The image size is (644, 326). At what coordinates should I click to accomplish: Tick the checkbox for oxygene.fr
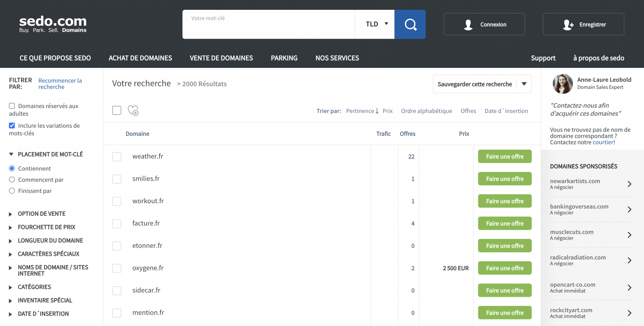[117, 268]
